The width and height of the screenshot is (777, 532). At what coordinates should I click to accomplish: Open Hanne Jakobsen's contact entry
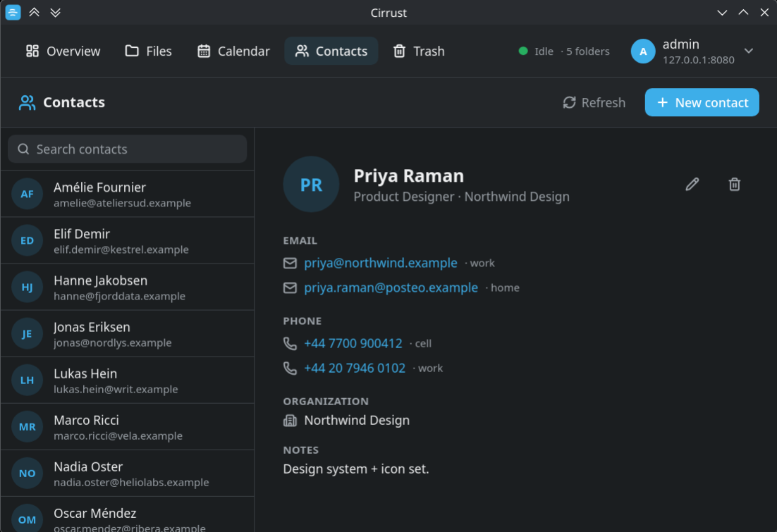pos(128,287)
